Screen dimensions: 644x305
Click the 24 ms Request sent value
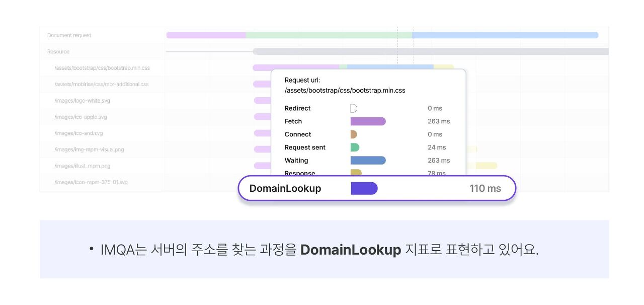[x=437, y=147]
